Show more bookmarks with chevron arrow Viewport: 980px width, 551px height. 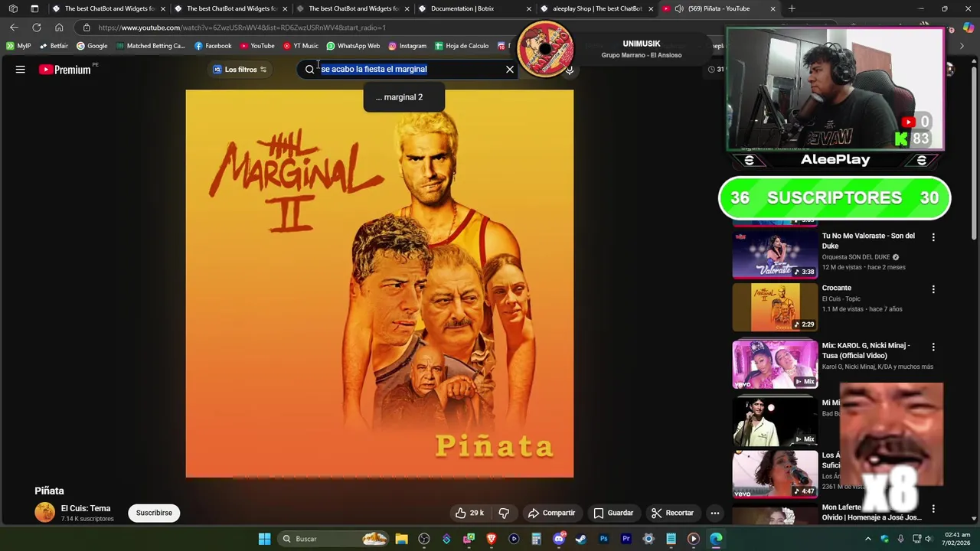pos(962,46)
